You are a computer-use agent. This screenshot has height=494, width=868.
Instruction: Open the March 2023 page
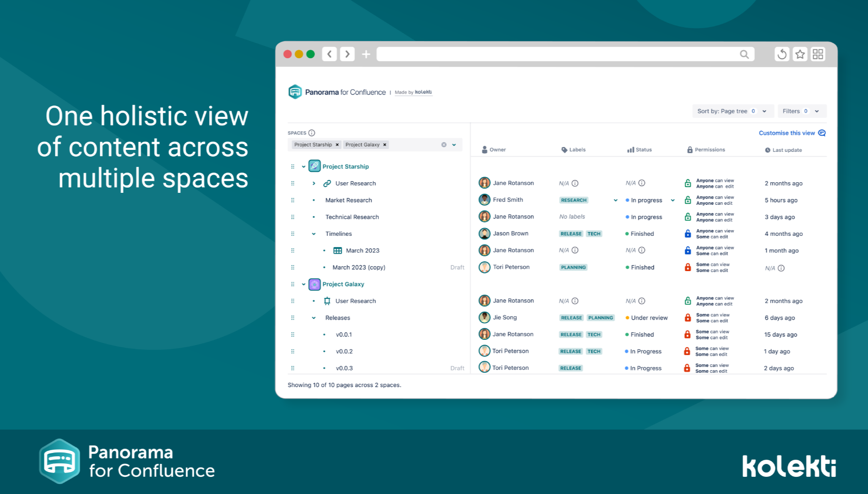coord(363,251)
